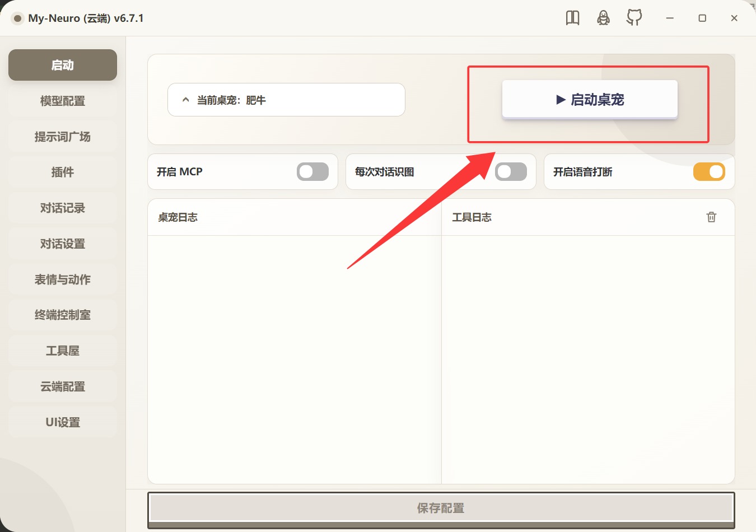Toggle the 开启 MCP switch
Image resolution: width=756 pixels, height=532 pixels.
[312, 172]
